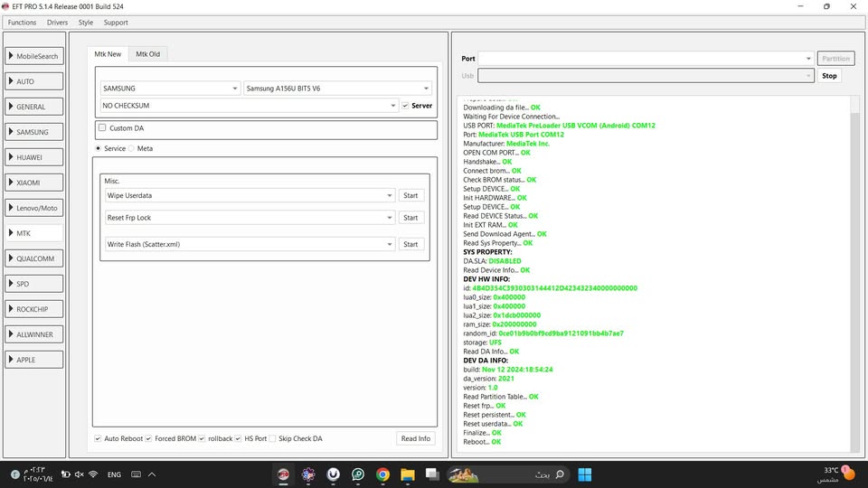Expand the Reset Frp Lock dropdown

pyautogui.click(x=250, y=218)
